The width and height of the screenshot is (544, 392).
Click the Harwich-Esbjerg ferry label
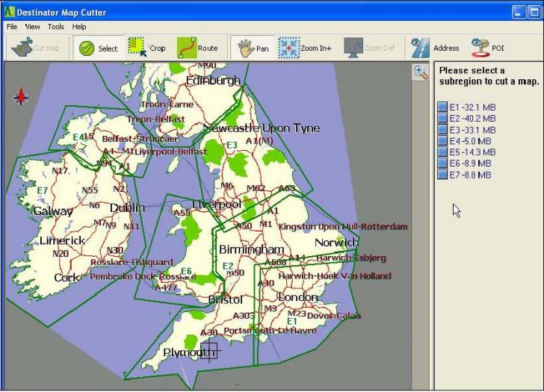pos(351,258)
